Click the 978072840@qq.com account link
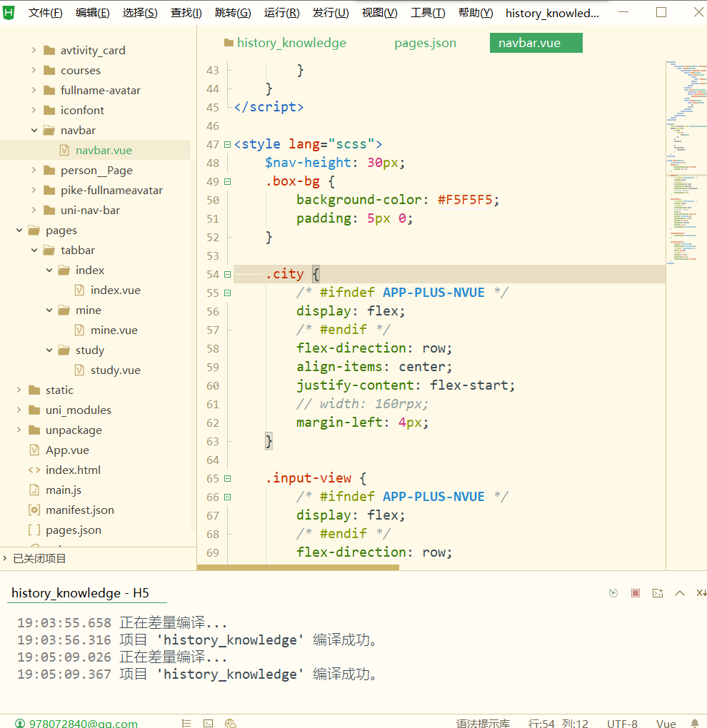The image size is (707, 728). point(83,723)
